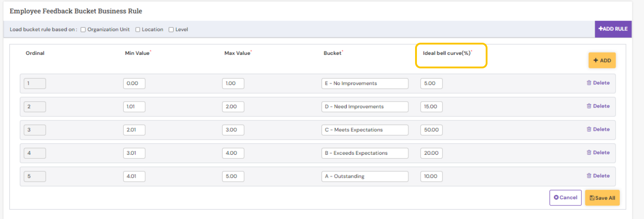Delete the A - Outstanding row
The height and width of the screenshot is (219, 644).
(x=598, y=176)
